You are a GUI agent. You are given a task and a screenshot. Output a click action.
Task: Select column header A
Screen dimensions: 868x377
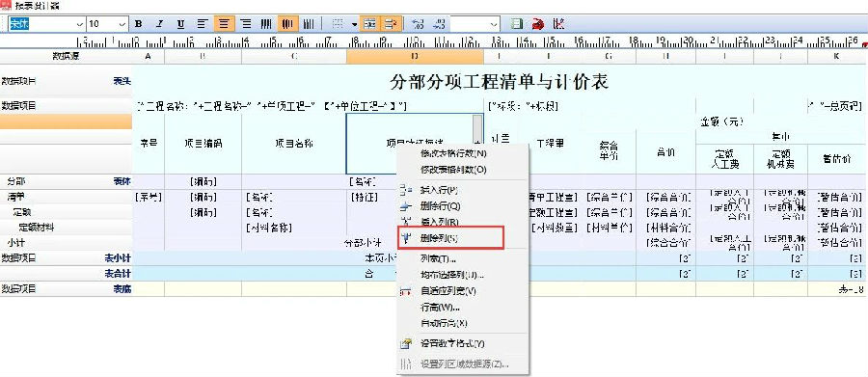148,56
